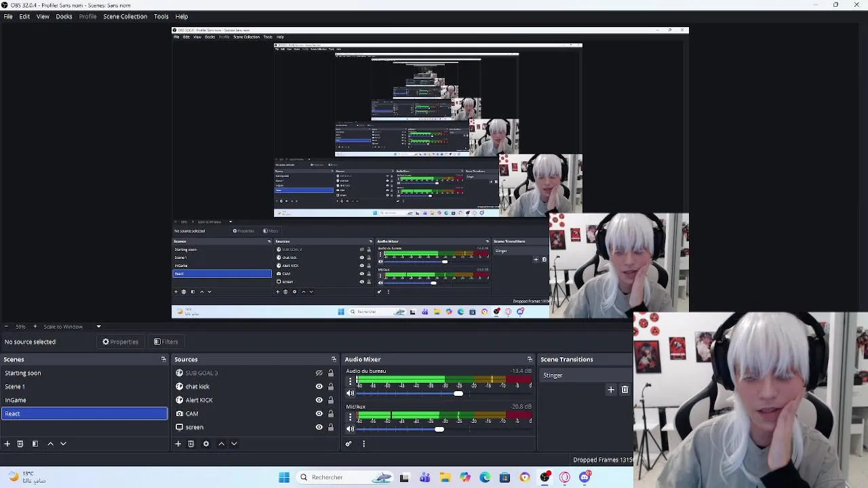Remove selected source with the Sources trash icon

coord(191,444)
